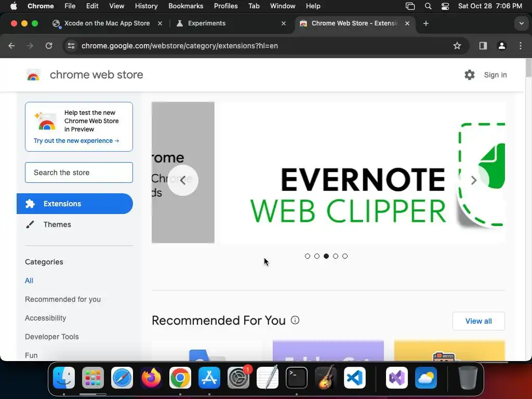
Task: Go back to the previous page
Action: (11, 46)
